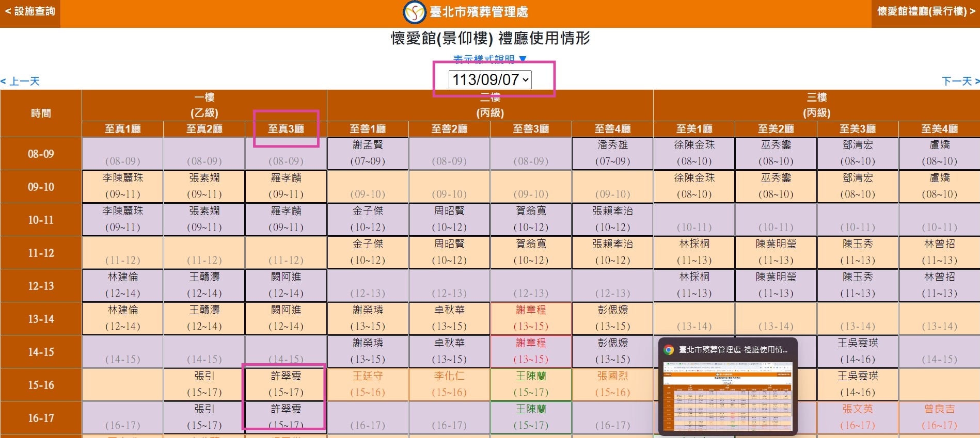980x438 pixels.
Task: Go back to 設施查詢
Action: 30,12
